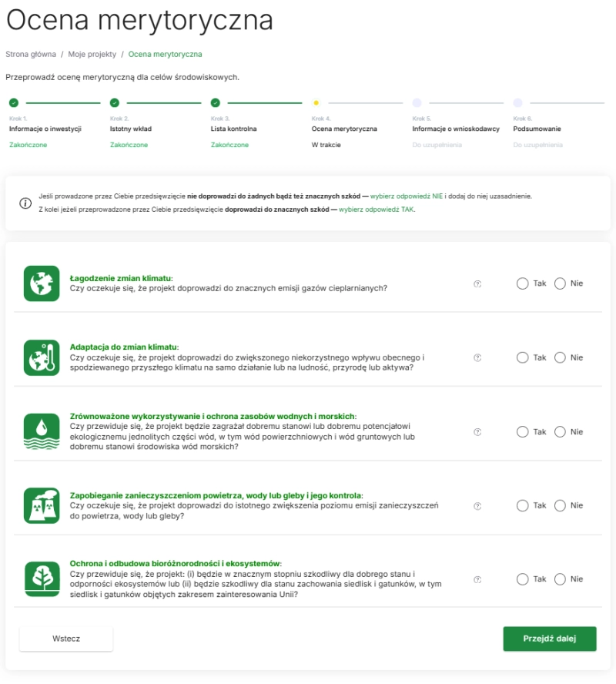Click the leaf icon for Ochrona bioróżnorodności
The width and height of the screenshot is (616, 684).
coord(42,579)
